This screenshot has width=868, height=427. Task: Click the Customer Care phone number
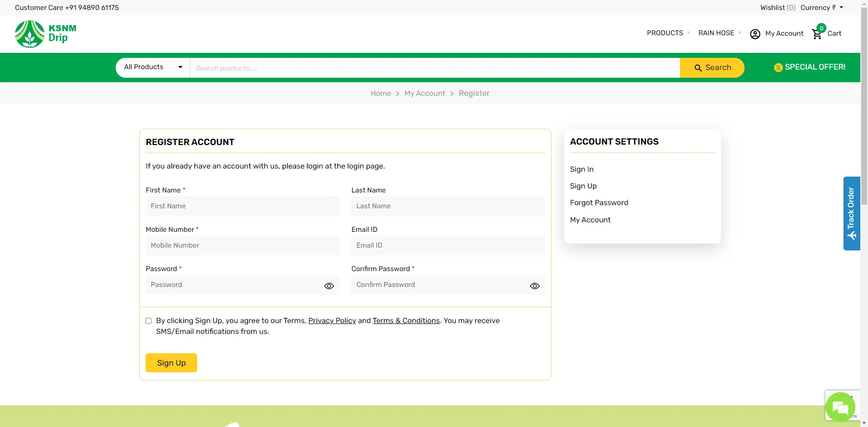[92, 8]
